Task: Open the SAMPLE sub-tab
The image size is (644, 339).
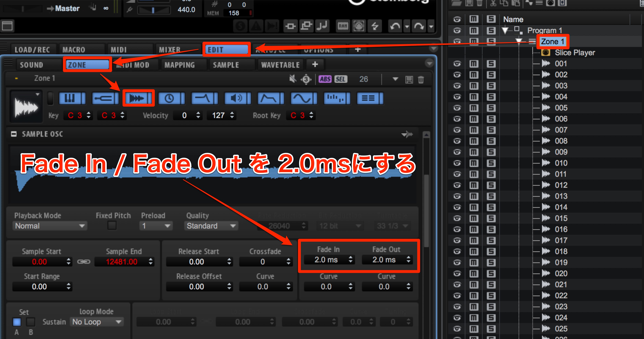Action: [226, 65]
